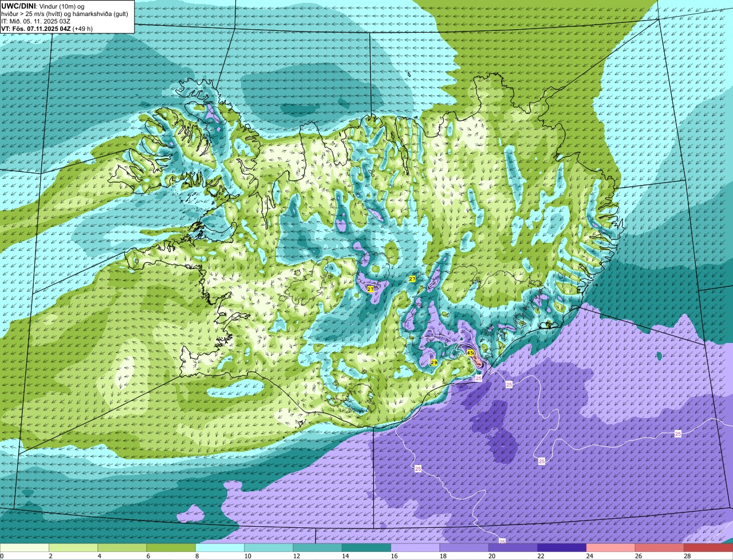This screenshot has height=560, width=733.
Task: Click the deep indigo 22–24 m/s swatch
Action: [x=562, y=547]
